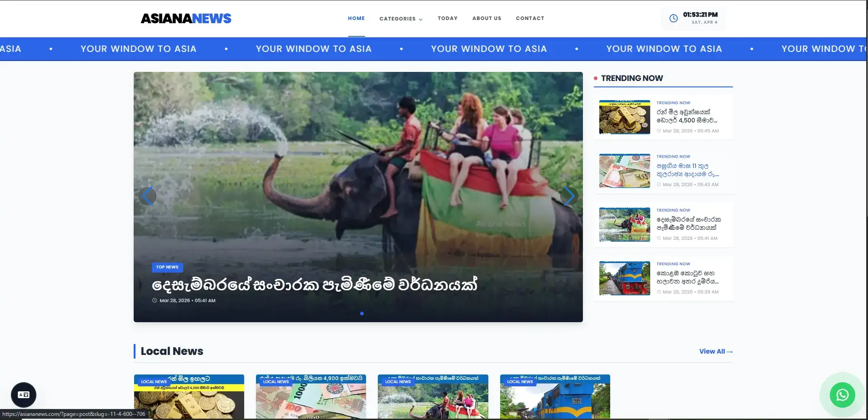
Task: Navigate to the About Us page
Action: click(487, 18)
